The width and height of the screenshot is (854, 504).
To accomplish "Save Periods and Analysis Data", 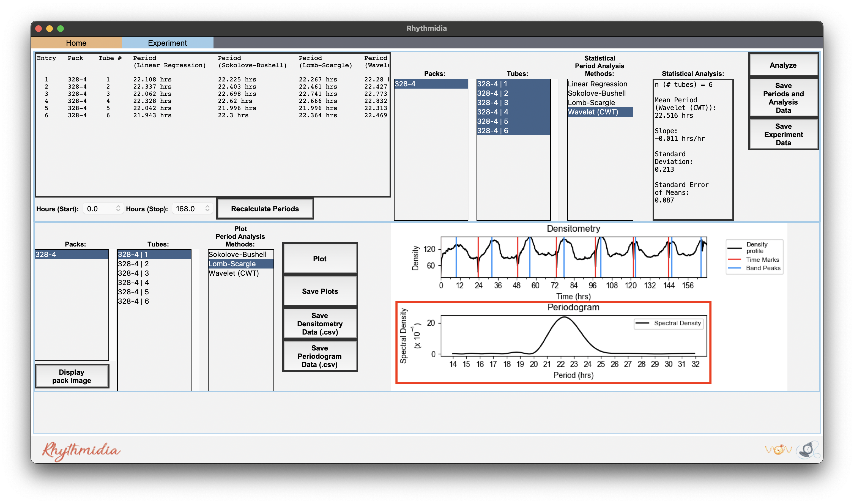I will pyautogui.click(x=783, y=98).
